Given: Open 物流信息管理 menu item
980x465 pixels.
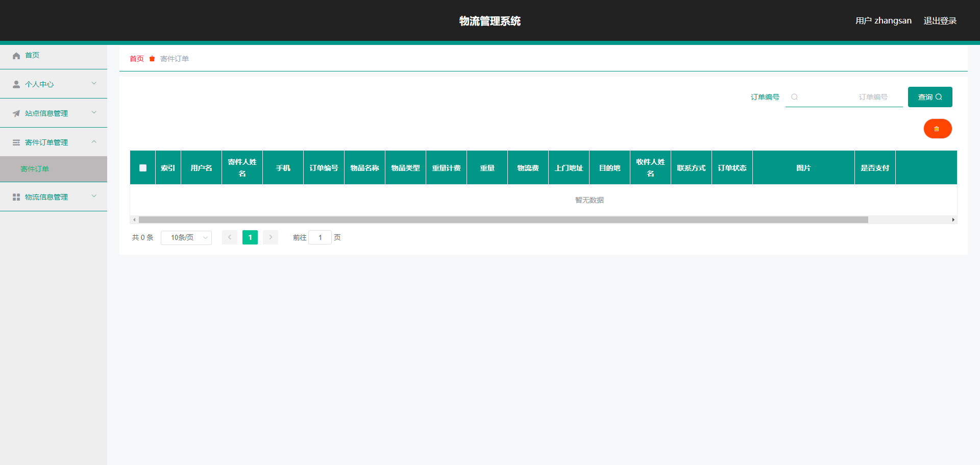Looking at the screenshot, I should [54, 197].
